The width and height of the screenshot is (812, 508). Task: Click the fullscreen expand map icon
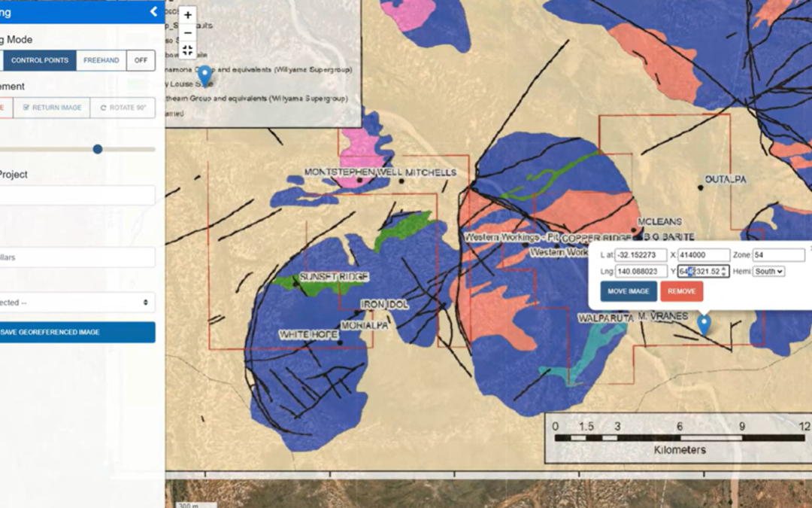click(x=186, y=51)
